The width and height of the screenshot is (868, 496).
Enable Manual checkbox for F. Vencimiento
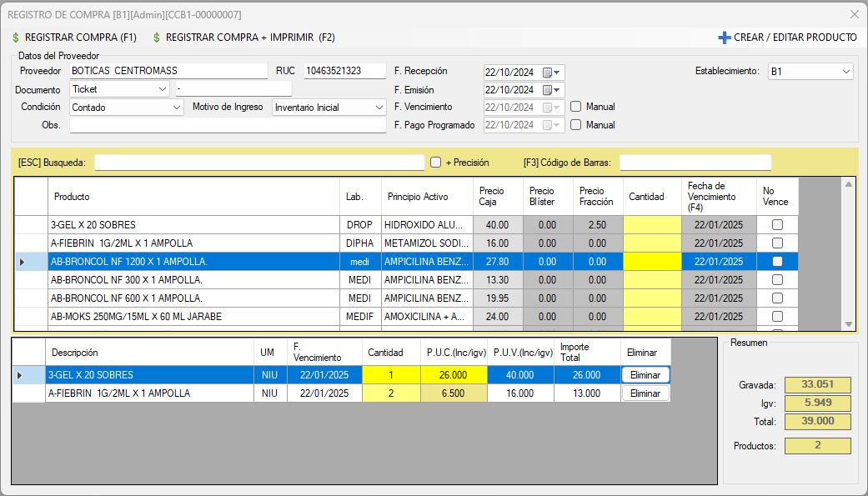(x=576, y=107)
